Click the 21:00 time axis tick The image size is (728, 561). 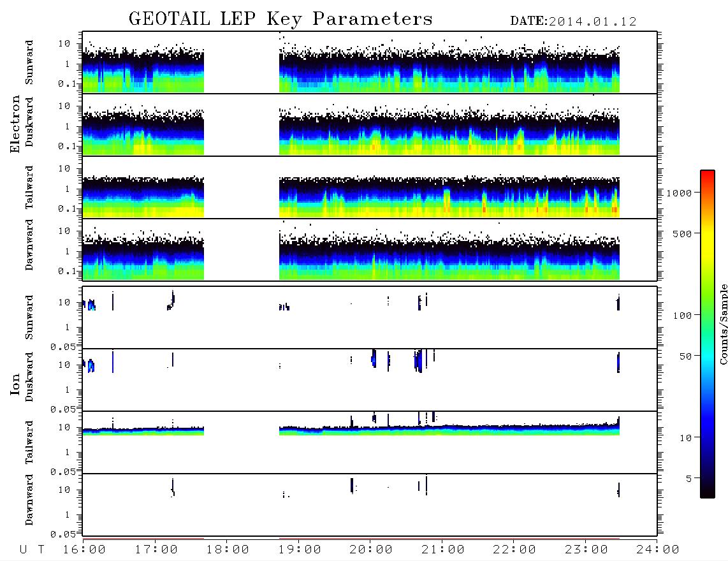tap(443, 550)
